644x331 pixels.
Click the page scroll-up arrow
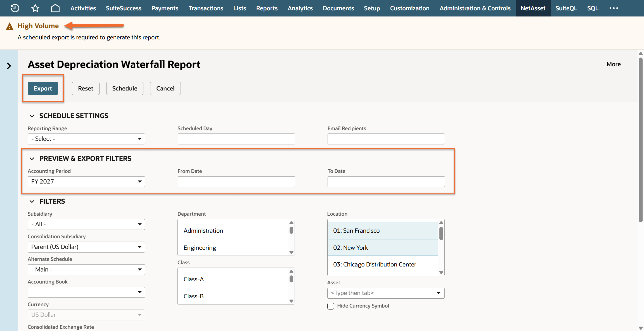(641, 53)
